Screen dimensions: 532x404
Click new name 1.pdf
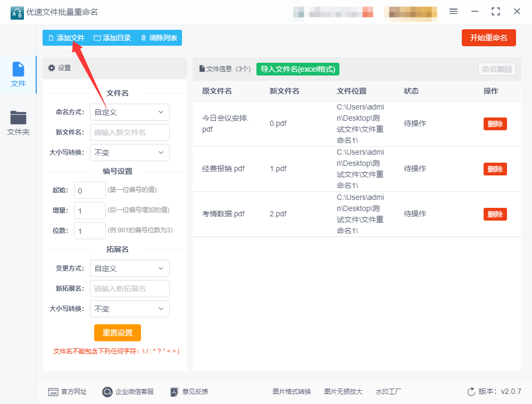point(278,169)
